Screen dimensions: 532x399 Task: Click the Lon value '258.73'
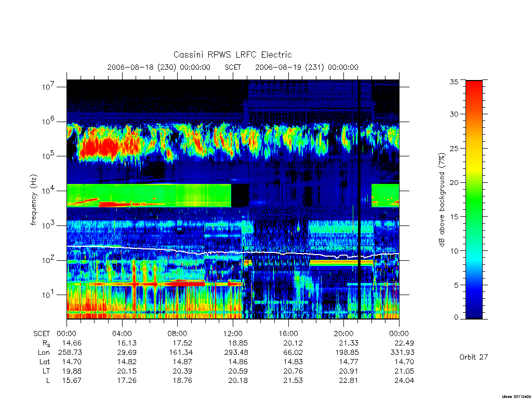[70, 353]
